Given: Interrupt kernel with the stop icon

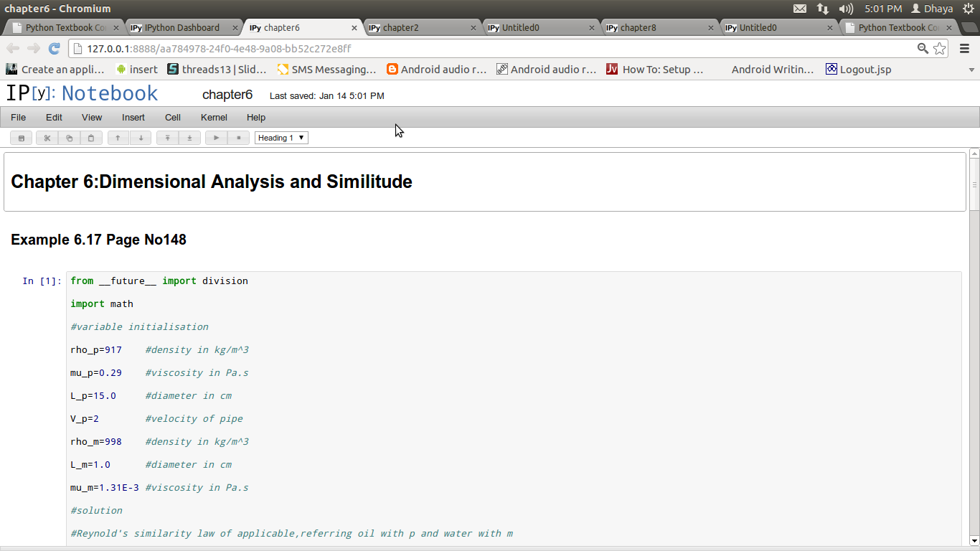Looking at the screenshot, I should click(238, 138).
